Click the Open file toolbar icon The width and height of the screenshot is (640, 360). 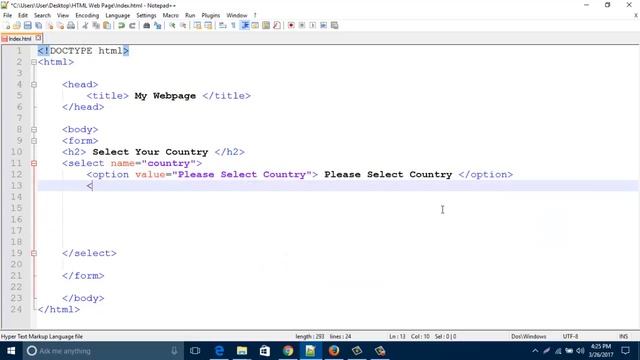[x=17, y=25]
